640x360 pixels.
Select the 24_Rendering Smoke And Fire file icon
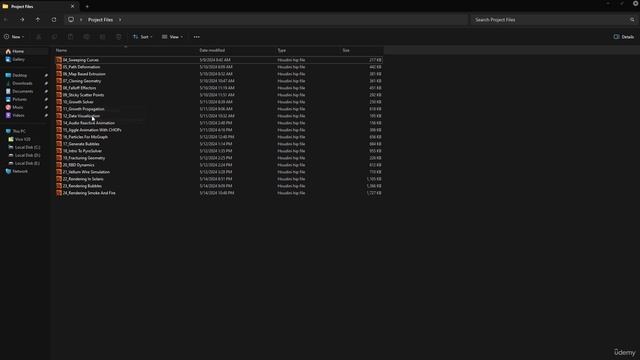tap(59, 193)
